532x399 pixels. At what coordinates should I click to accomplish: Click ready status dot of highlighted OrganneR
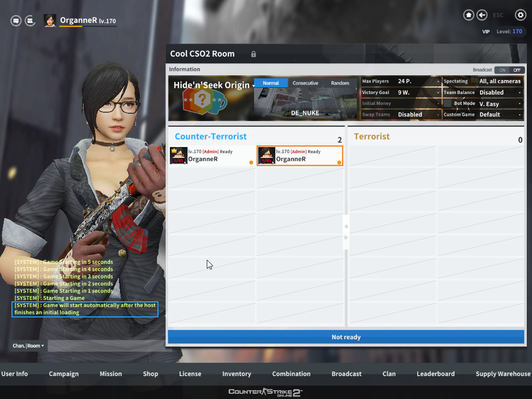pyautogui.click(x=339, y=163)
